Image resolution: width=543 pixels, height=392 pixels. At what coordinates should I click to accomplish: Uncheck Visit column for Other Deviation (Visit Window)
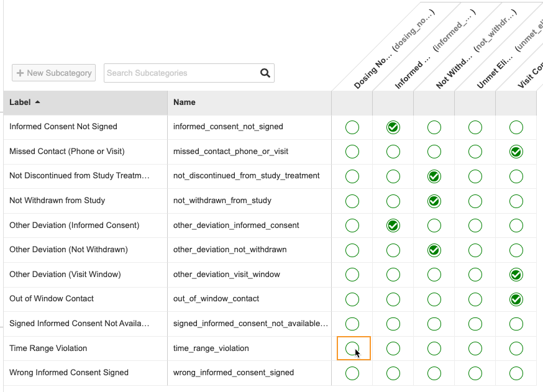click(516, 275)
